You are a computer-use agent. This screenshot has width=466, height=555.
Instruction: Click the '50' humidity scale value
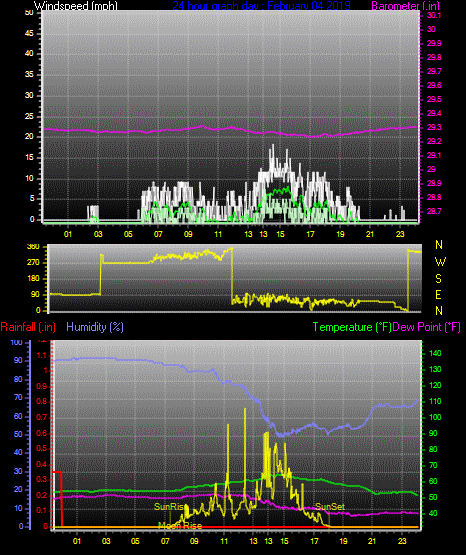pos(18,434)
